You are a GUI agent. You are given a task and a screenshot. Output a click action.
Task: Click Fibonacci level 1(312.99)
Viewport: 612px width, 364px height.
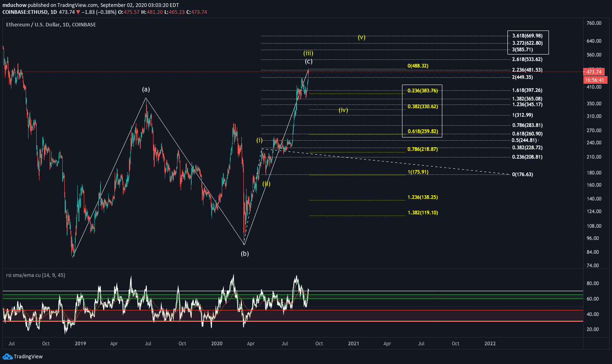(x=522, y=115)
